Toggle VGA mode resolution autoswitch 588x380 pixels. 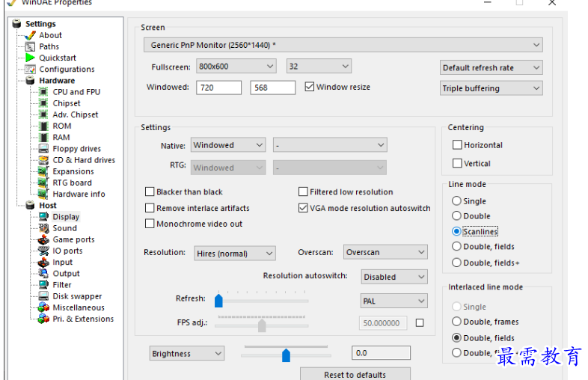tap(303, 208)
